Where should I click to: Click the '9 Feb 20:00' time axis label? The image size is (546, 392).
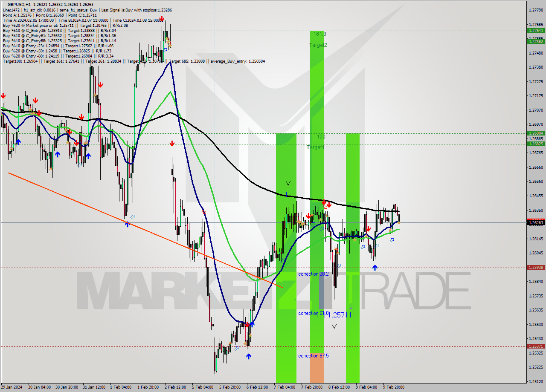click(394, 387)
